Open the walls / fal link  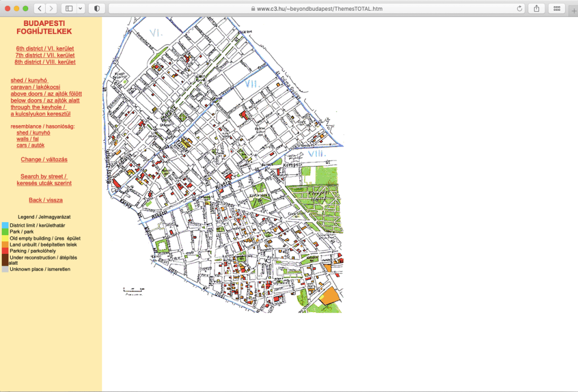point(27,139)
